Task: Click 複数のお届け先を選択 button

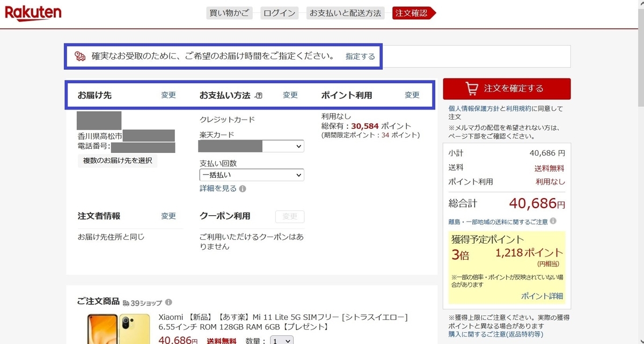Action: [118, 160]
